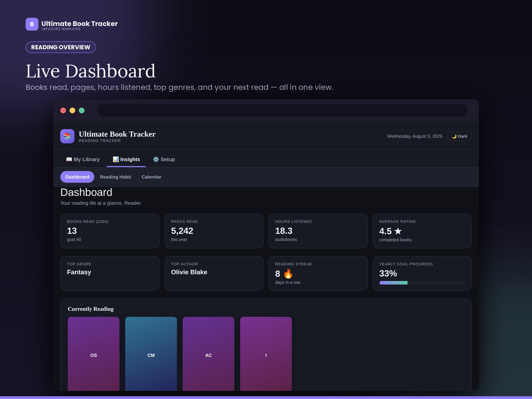
Task: Click the Live Dashboard headline
Action: pyautogui.click(x=91, y=71)
